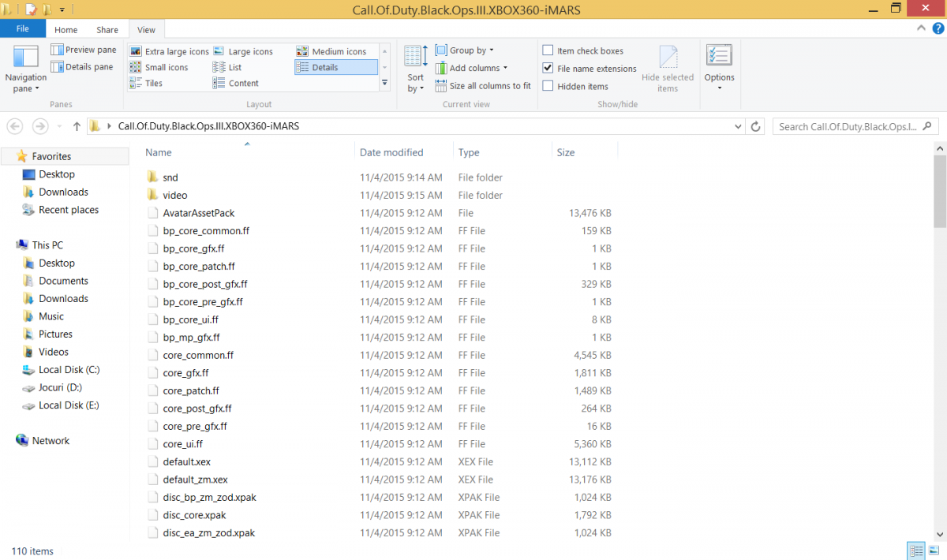Screen dimensions: 947x560
Task: Switch to Tiles layout
Action: (147, 83)
